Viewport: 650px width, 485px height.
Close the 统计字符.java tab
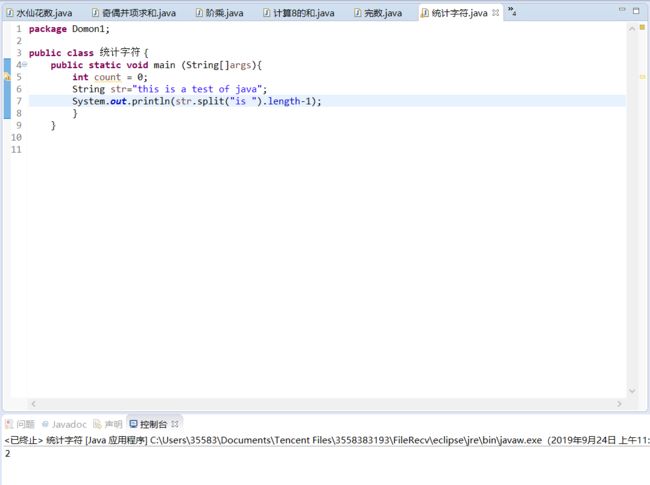pos(495,13)
